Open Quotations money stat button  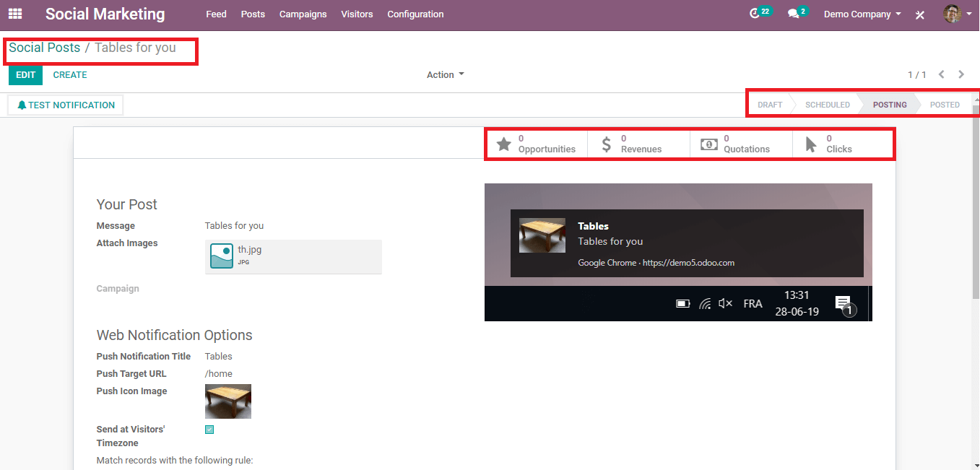coord(742,144)
